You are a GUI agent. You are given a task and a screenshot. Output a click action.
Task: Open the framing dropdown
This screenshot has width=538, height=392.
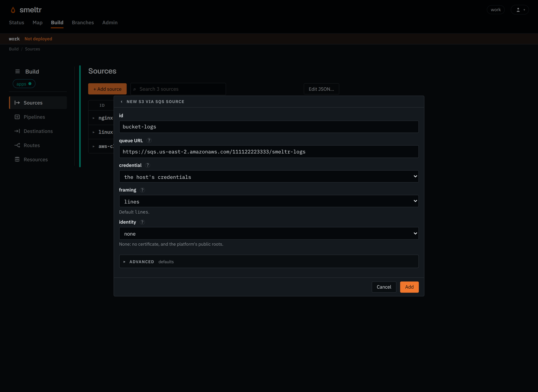coord(269,201)
